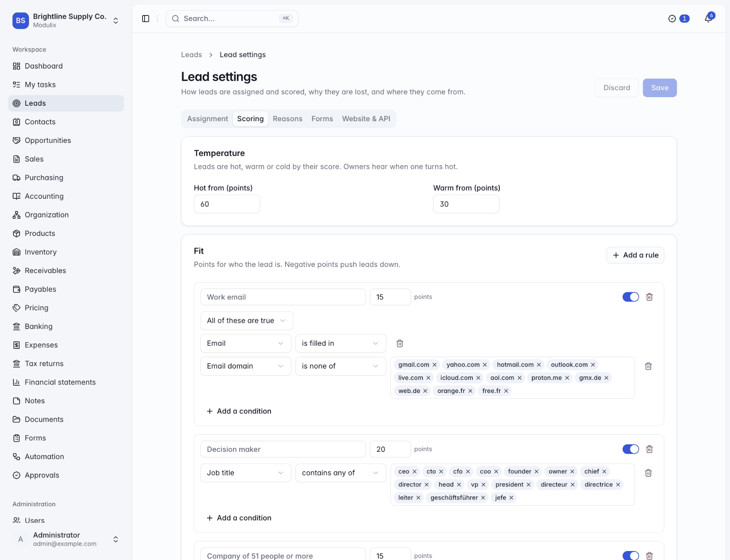Switch to the Reasons tab
The width and height of the screenshot is (730, 560).
tap(287, 119)
